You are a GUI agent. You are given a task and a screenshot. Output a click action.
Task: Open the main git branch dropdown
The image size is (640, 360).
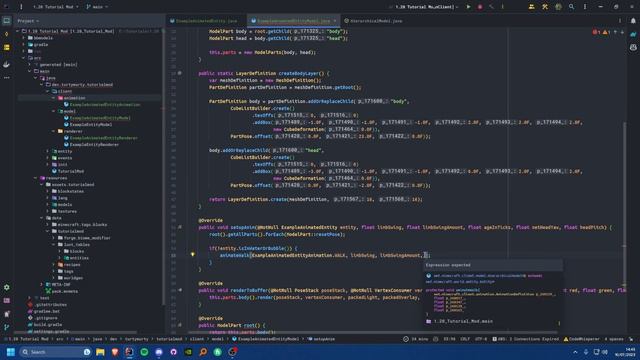97,7
